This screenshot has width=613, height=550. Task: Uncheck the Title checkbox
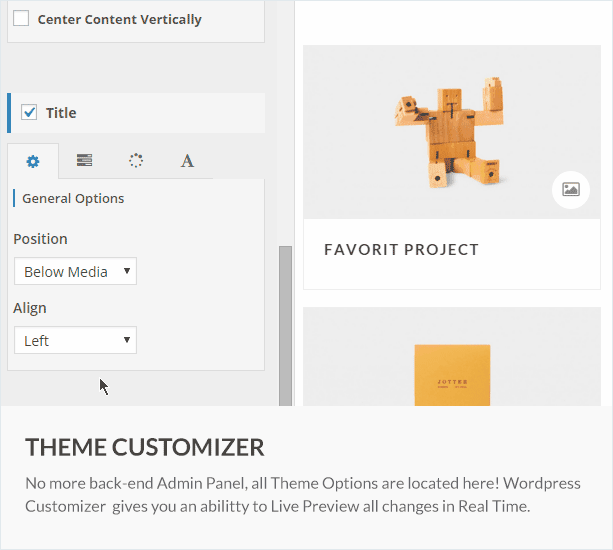pyautogui.click(x=29, y=113)
